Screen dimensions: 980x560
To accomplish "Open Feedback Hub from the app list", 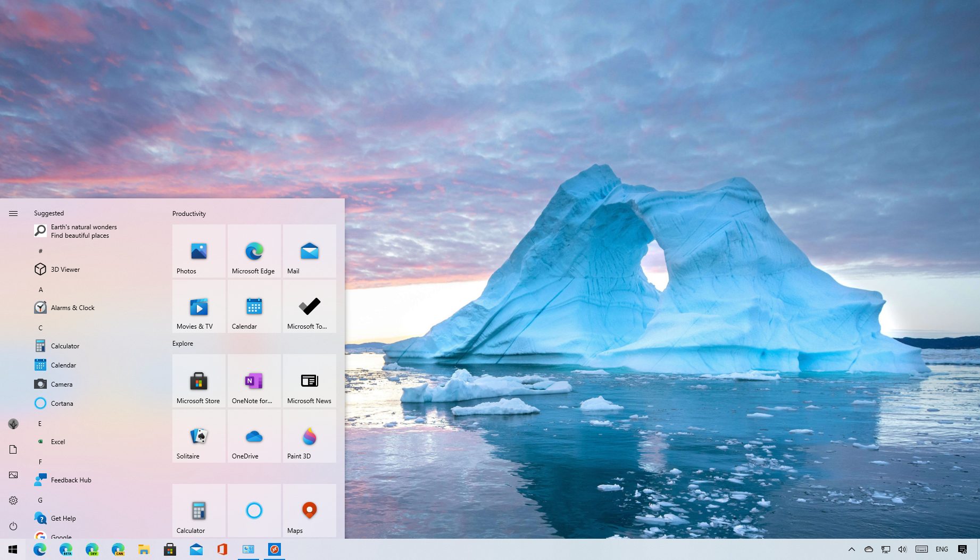I will (70, 480).
